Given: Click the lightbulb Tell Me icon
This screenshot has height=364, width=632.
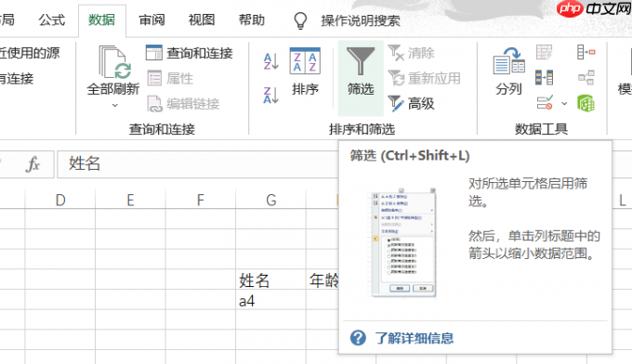Looking at the screenshot, I should tap(300, 20).
